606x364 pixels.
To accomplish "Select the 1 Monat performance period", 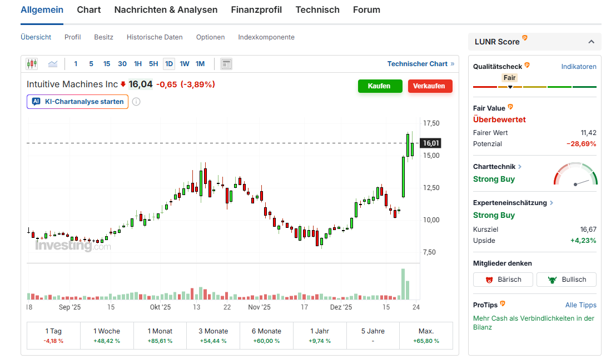I will (x=160, y=336).
